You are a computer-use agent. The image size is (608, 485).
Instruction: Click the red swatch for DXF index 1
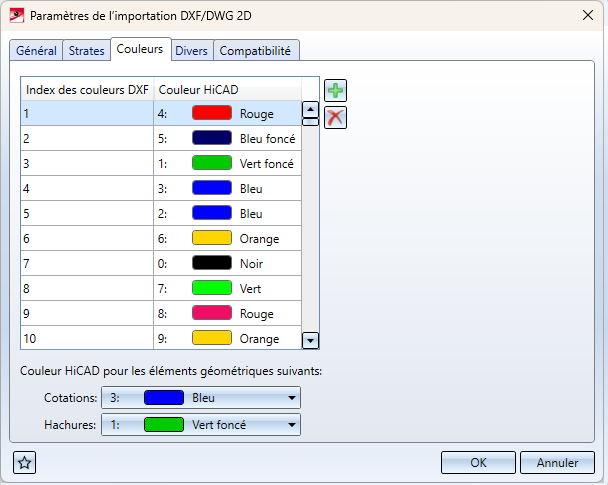(x=212, y=113)
